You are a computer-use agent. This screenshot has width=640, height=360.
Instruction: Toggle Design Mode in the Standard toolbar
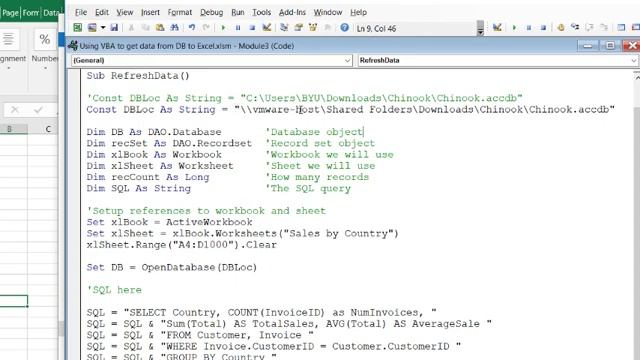tap(267, 28)
